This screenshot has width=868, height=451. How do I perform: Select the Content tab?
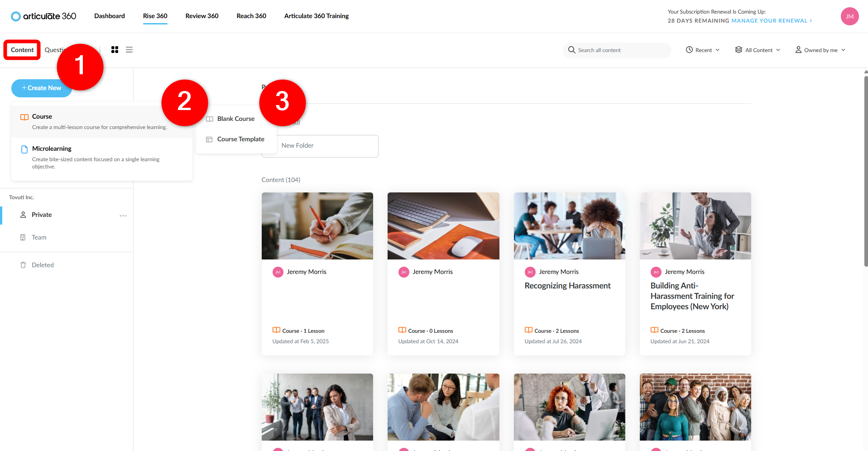[22, 50]
